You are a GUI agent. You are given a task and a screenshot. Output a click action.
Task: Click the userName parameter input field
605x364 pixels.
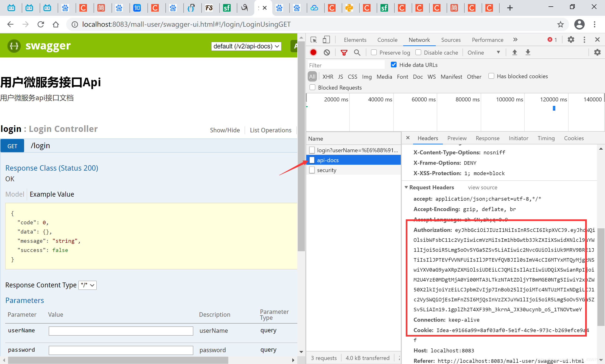click(121, 331)
